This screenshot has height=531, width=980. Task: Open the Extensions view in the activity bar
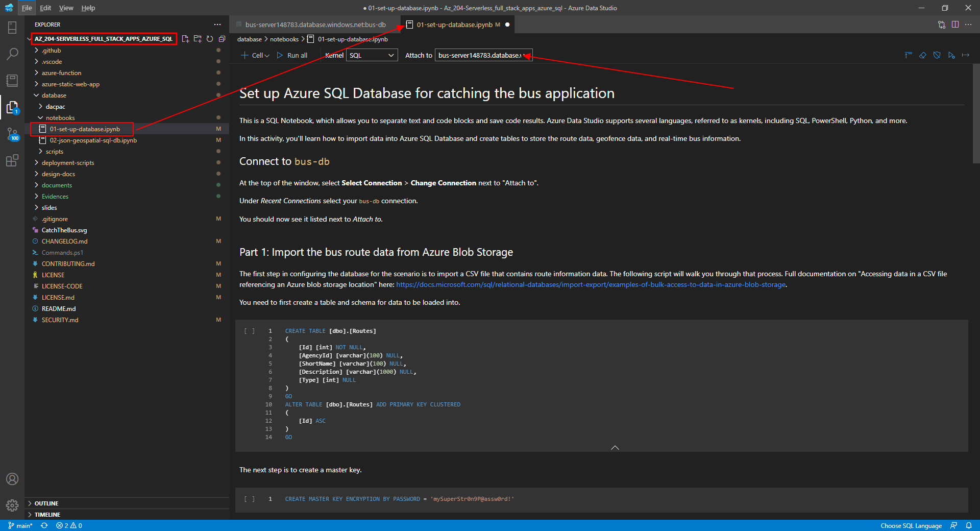pos(12,161)
